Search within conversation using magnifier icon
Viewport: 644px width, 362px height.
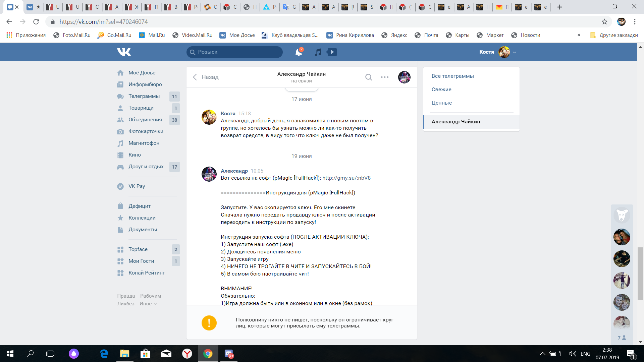pyautogui.click(x=369, y=77)
